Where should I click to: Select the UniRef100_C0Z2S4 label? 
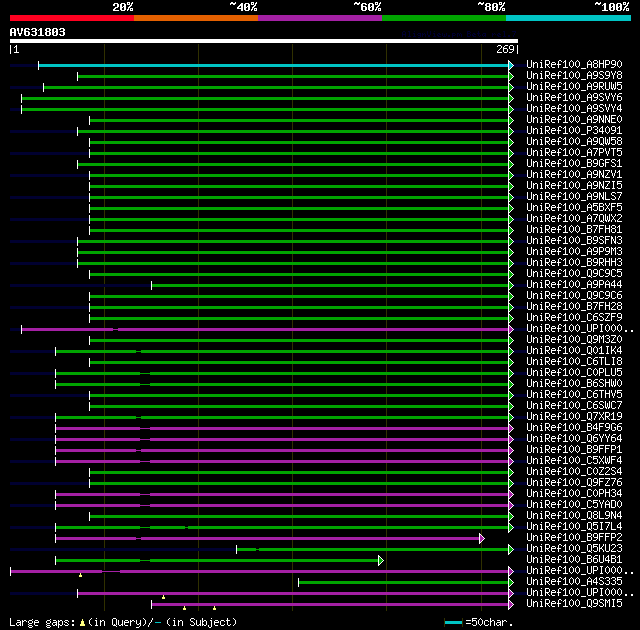574,472
